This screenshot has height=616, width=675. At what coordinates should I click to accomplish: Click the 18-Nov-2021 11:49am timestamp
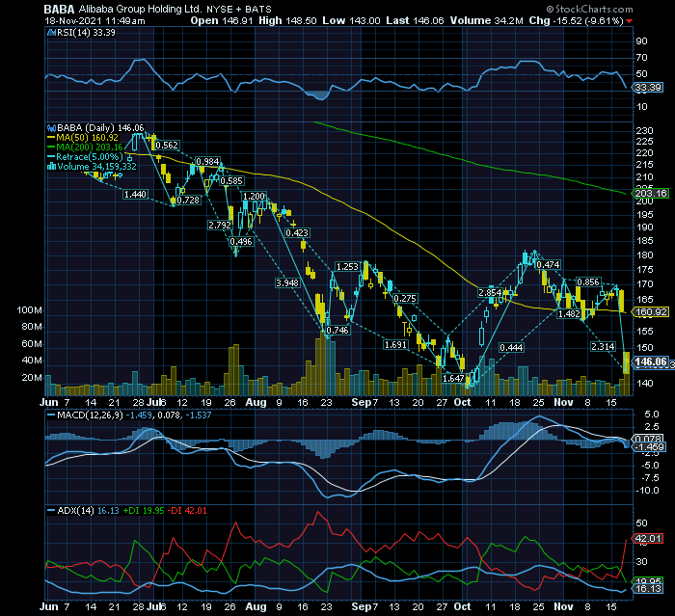[94, 21]
